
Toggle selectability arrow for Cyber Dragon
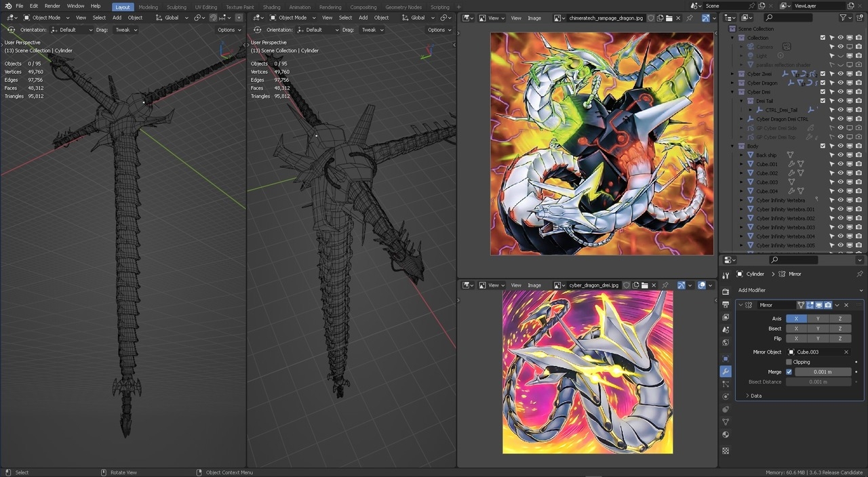832,83
